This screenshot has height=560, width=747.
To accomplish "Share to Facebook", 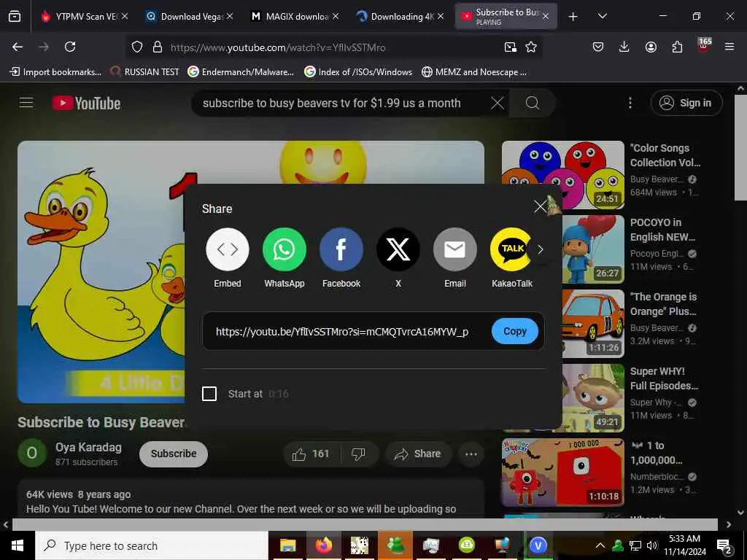I will 341,249.
